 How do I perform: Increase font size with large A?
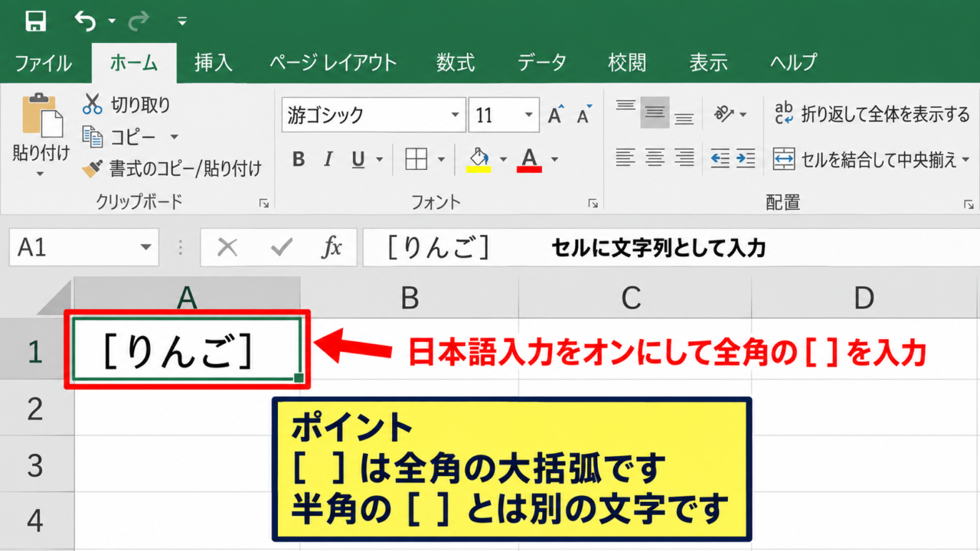556,115
